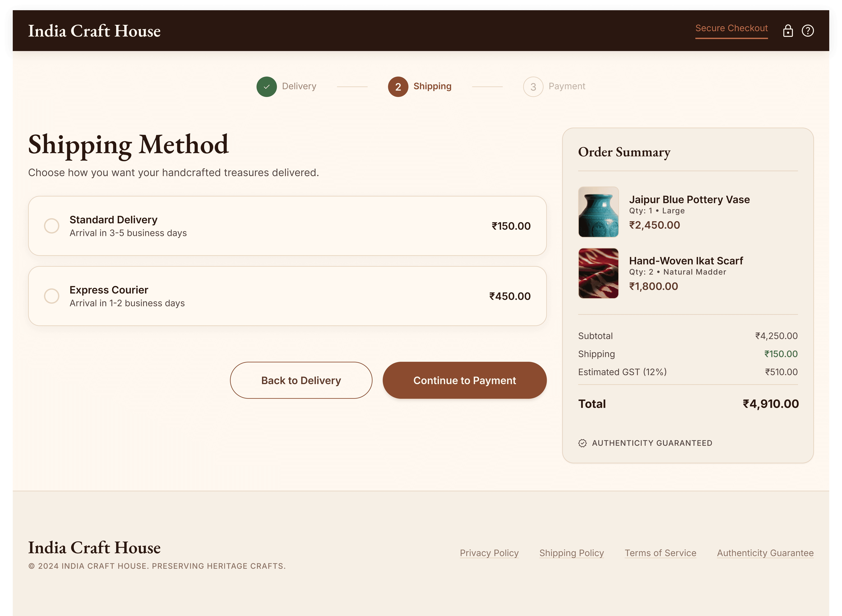Image resolution: width=842 pixels, height=616 pixels.
Task: Click 'Arrival in 3-5 business days' text
Action: point(128,233)
